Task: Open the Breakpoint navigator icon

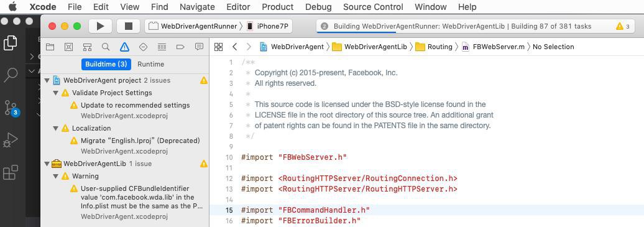Action: point(180,47)
